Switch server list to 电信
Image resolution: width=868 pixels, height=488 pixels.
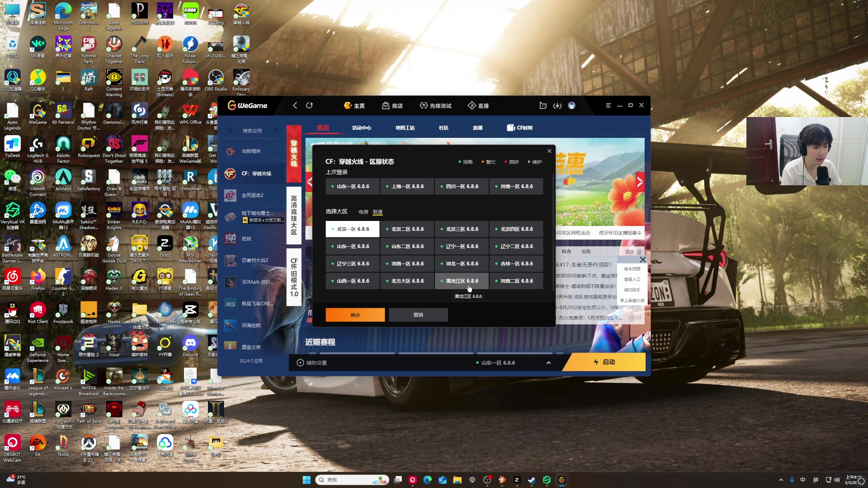(363, 212)
